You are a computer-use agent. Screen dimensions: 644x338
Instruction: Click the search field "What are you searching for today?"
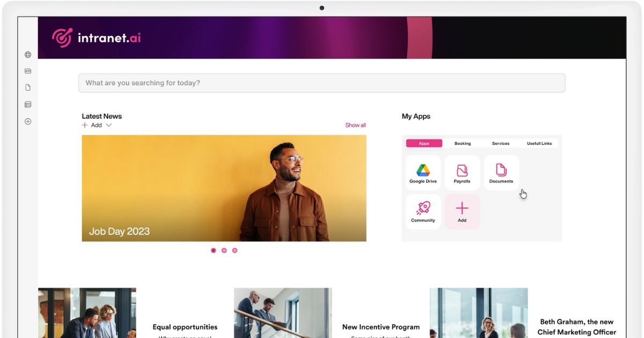(x=321, y=83)
